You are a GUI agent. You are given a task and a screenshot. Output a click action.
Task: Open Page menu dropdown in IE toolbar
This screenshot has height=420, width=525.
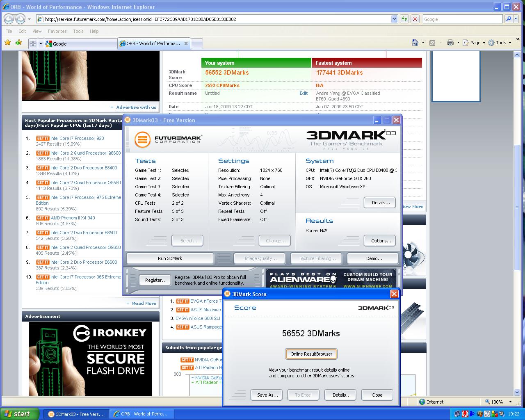[x=474, y=43]
